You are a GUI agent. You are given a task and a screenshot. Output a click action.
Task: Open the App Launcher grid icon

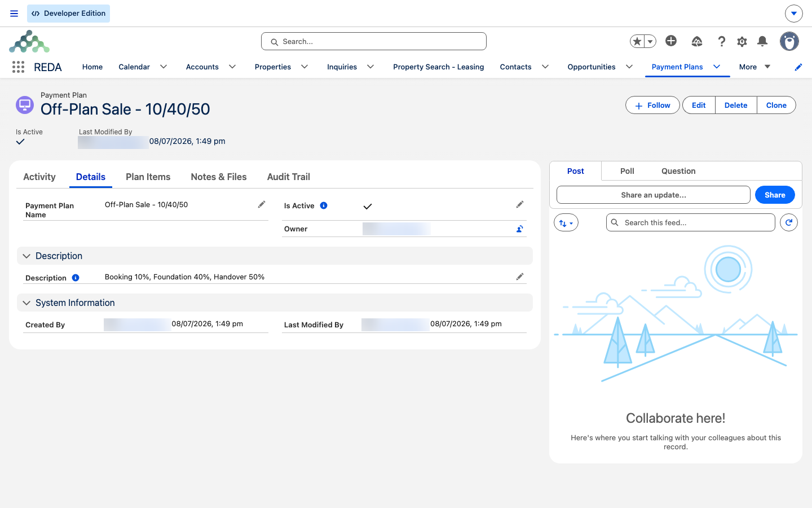pyautogui.click(x=18, y=67)
